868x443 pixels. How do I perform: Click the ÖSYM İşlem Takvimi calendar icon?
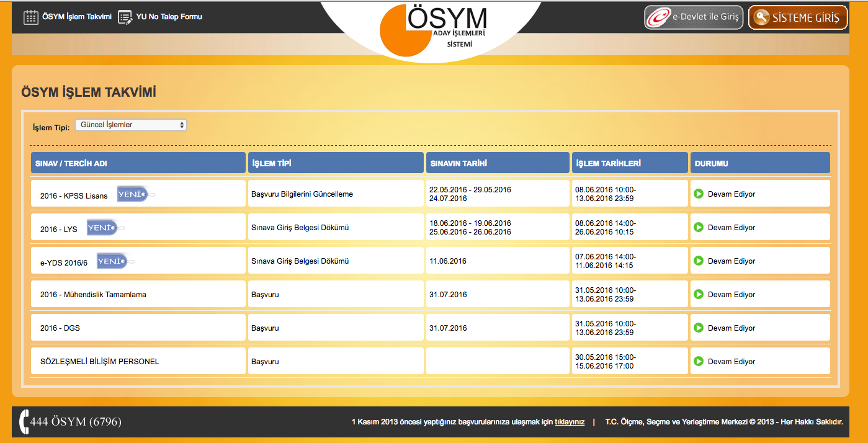click(x=30, y=17)
